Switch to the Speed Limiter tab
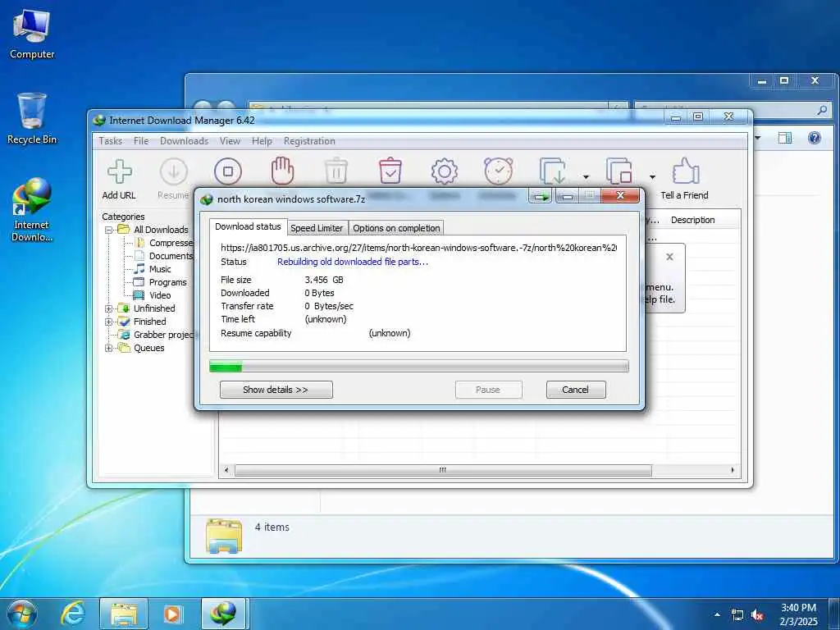The height and width of the screenshot is (630, 840). [317, 228]
